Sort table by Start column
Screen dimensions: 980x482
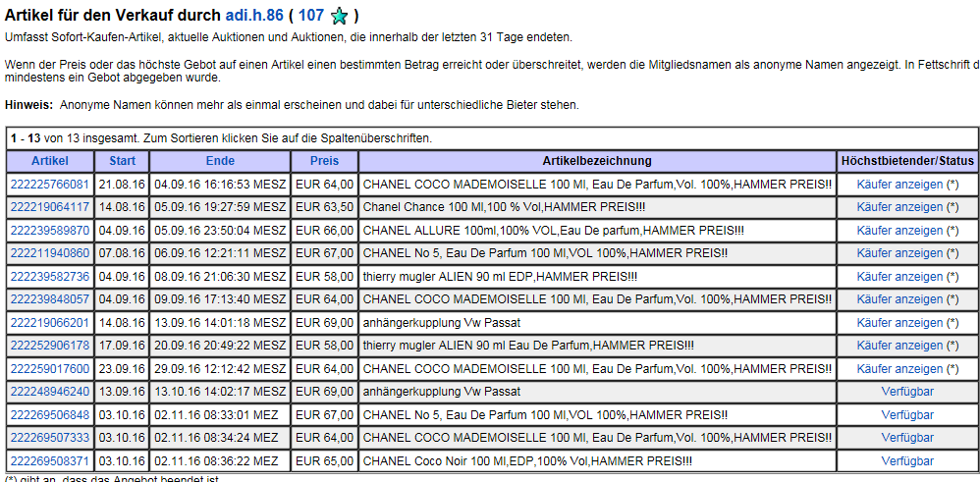[122, 161]
